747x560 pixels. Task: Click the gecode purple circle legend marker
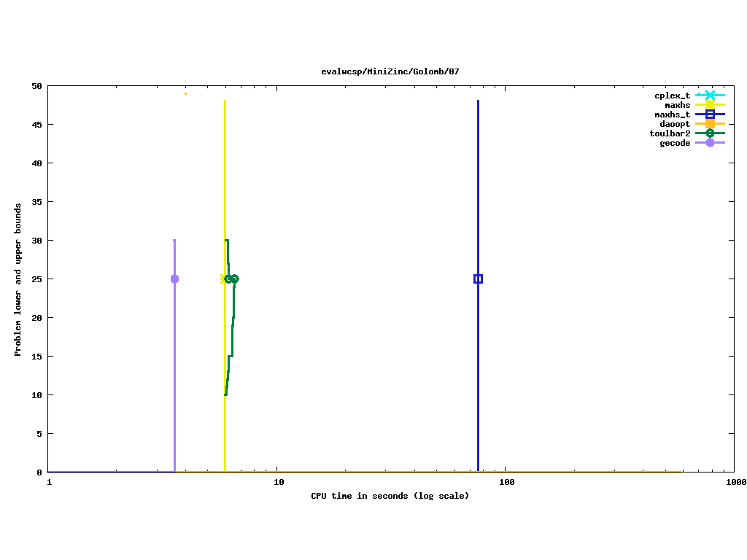tap(710, 143)
